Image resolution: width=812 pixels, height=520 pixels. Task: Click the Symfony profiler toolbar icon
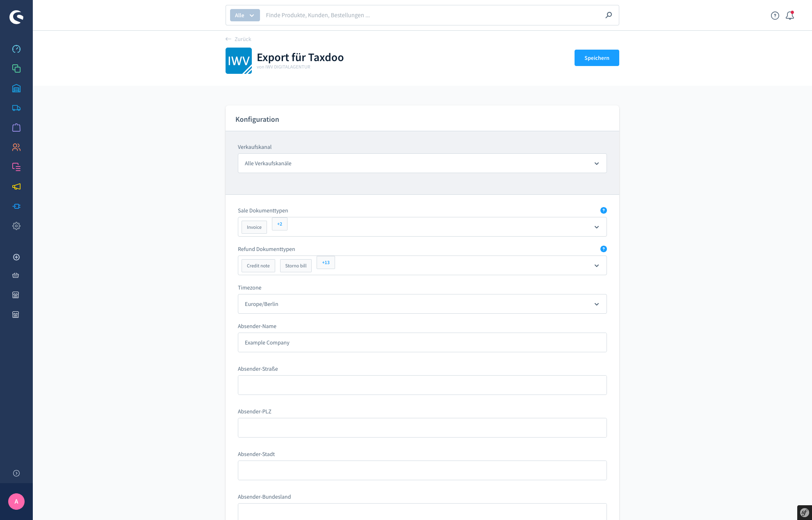pos(805,513)
